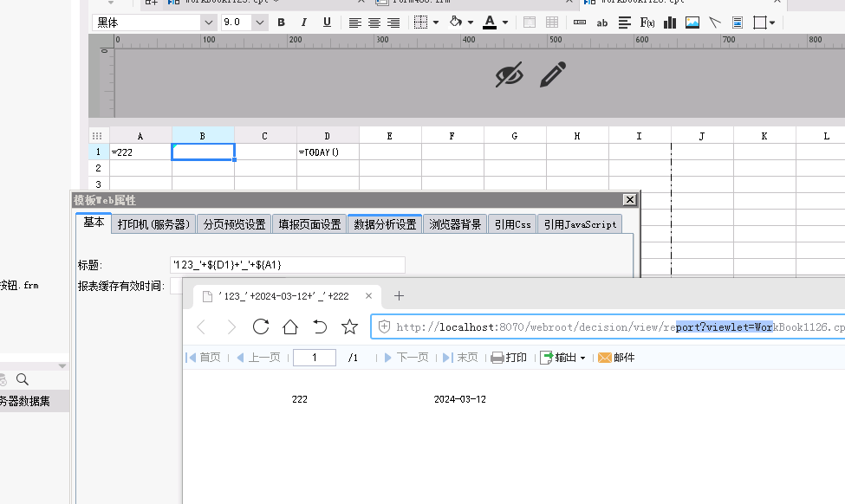
Task: Expand the font size dropdown 9.0
Action: pyautogui.click(x=260, y=23)
